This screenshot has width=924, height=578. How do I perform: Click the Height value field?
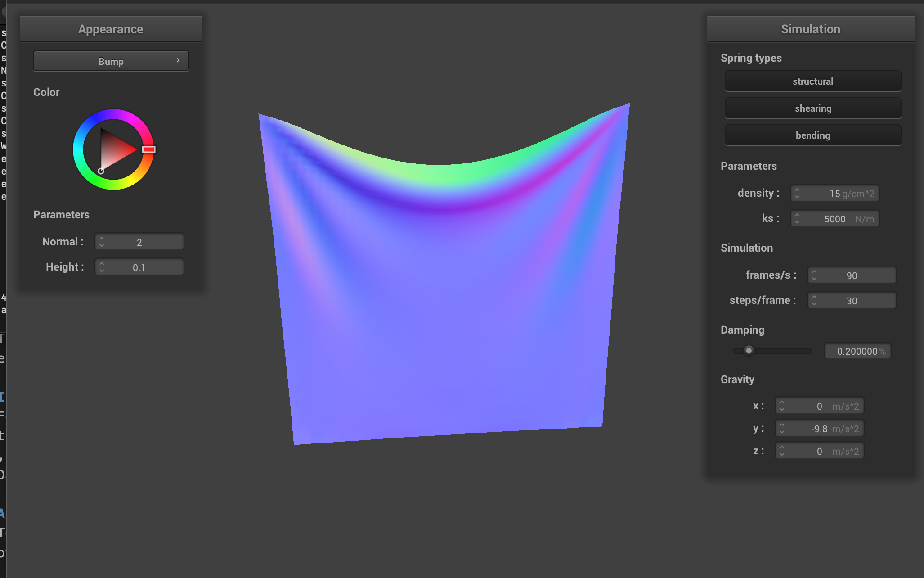(x=139, y=267)
